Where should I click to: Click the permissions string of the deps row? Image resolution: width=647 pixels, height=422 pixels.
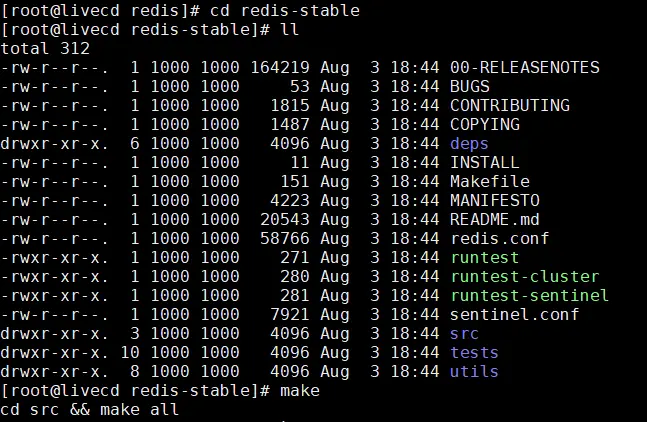pyautogui.click(x=54, y=143)
